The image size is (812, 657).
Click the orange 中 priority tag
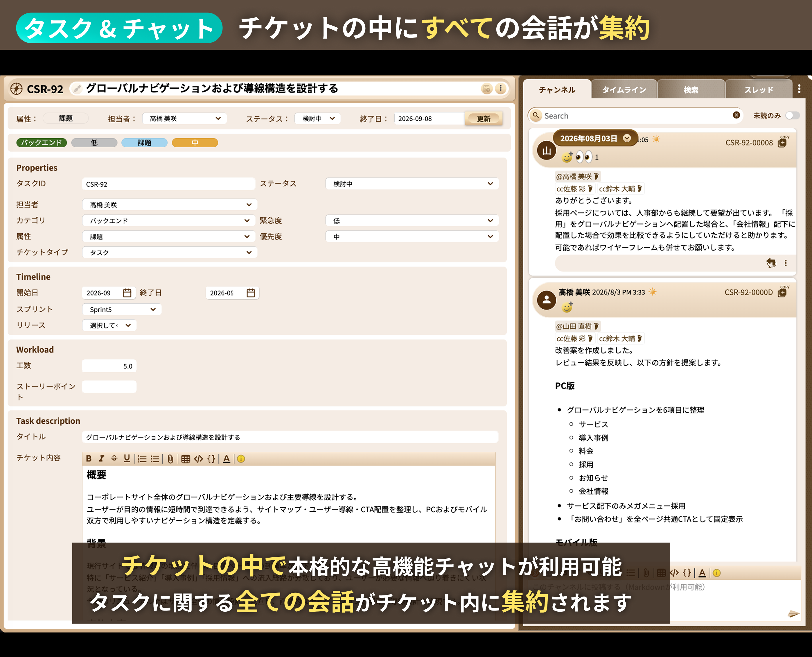pyautogui.click(x=195, y=143)
